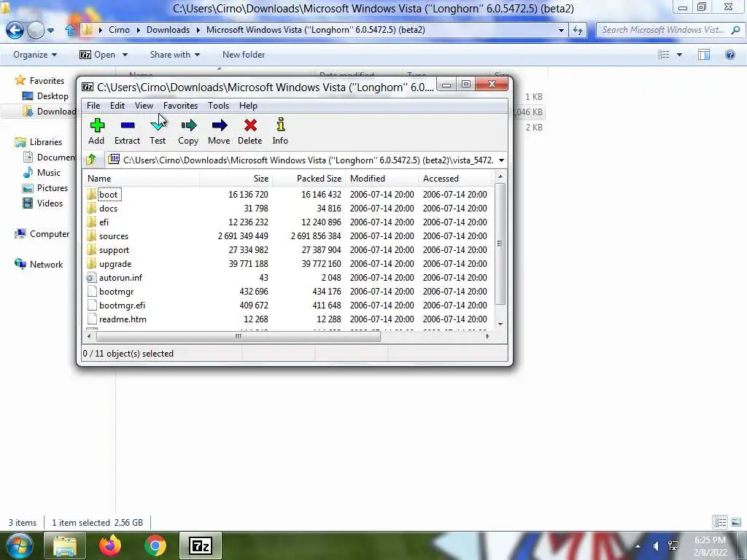Open the 7-Zip View menu
Screen dimensions: 747x560
[x=144, y=106]
